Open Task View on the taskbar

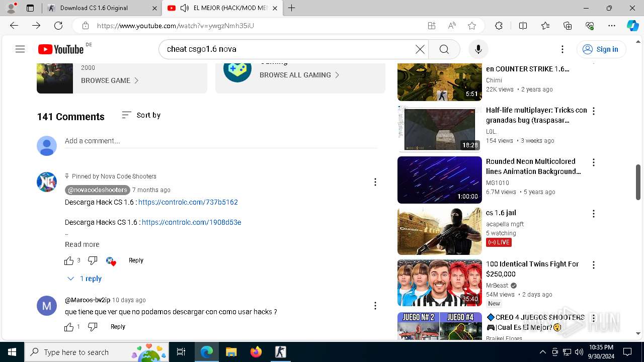(181, 352)
